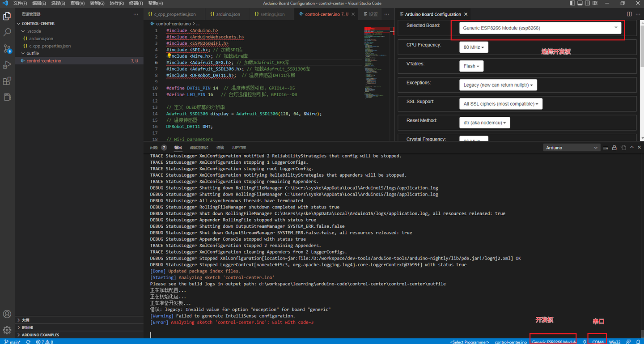Open the Search view in the activity bar
The width and height of the screenshot is (644, 344).
[7, 32]
